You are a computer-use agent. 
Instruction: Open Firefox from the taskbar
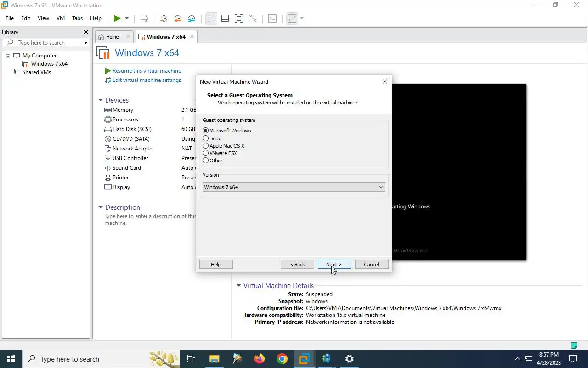coord(260,359)
